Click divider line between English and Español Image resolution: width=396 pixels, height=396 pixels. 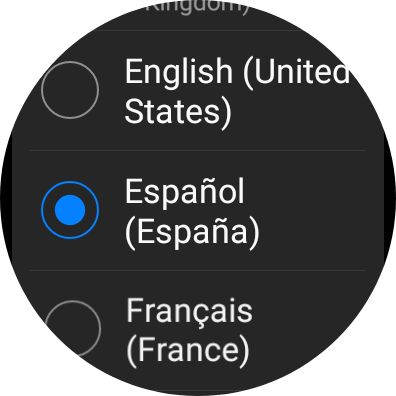(x=198, y=150)
